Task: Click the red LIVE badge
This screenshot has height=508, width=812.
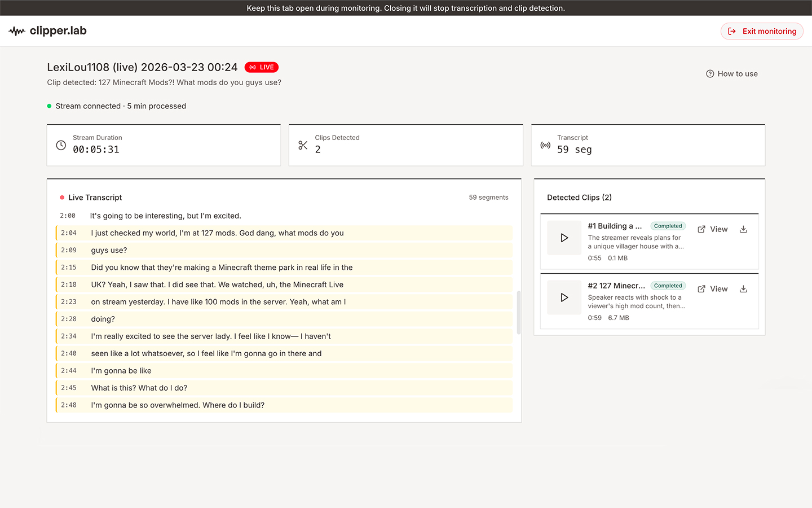Action: pyautogui.click(x=262, y=67)
